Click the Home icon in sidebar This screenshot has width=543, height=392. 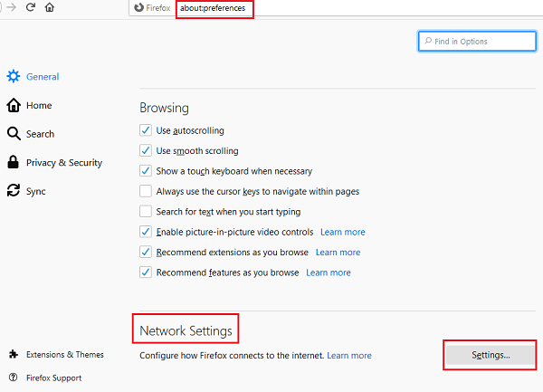[14, 105]
